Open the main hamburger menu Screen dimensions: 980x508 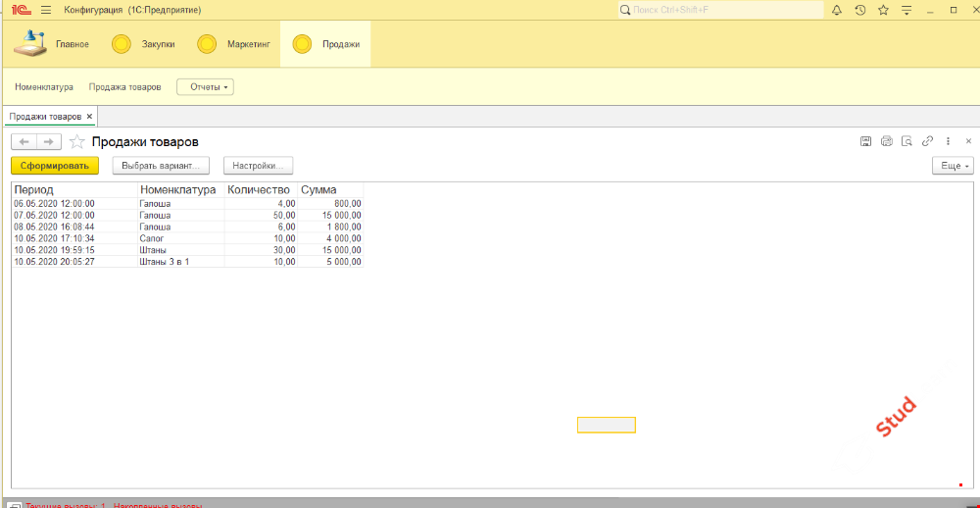click(x=45, y=10)
